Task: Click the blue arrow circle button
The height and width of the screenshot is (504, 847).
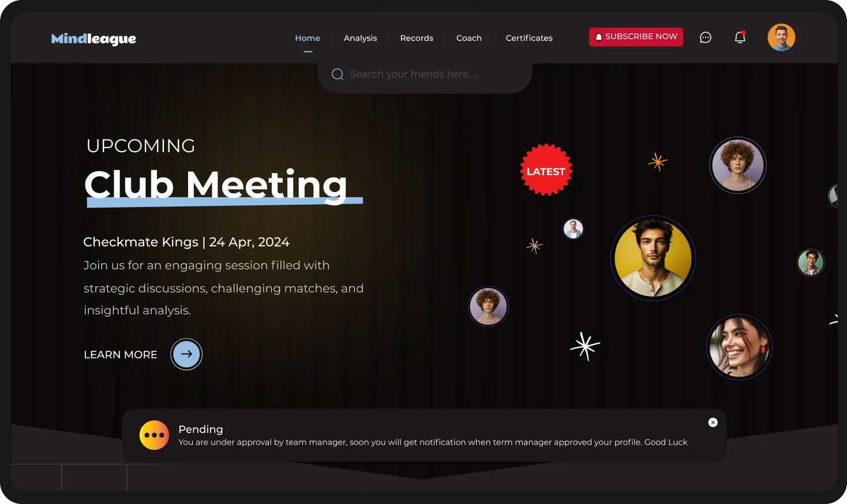Action: pyautogui.click(x=186, y=354)
